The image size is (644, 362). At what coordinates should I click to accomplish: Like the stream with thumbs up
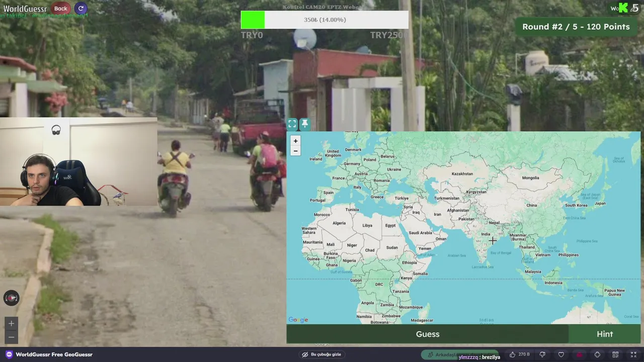[512, 354]
